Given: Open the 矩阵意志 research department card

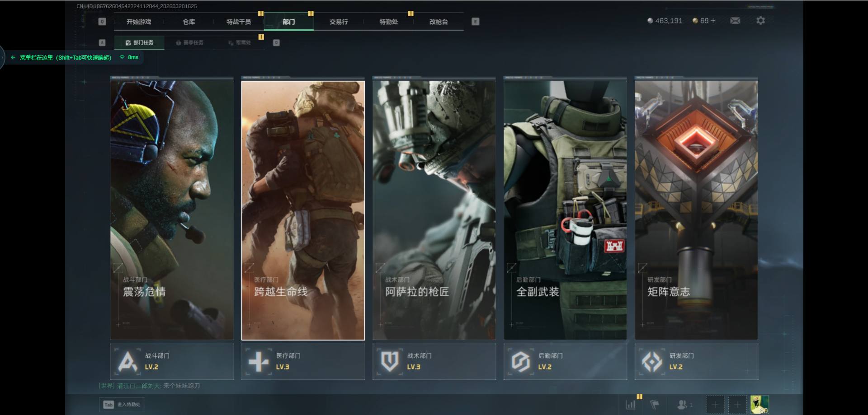Looking at the screenshot, I should [x=696, y=210].
